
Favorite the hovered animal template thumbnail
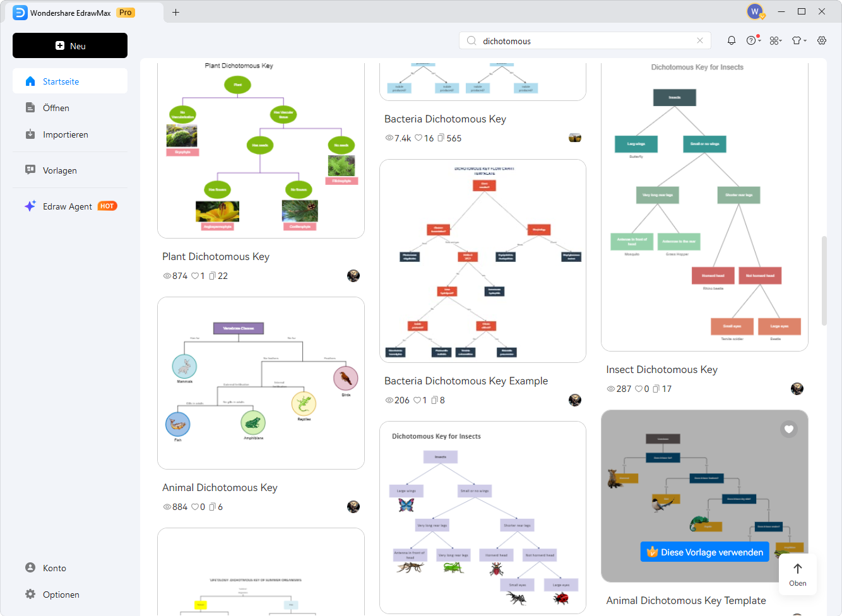[x=789, y=429]
